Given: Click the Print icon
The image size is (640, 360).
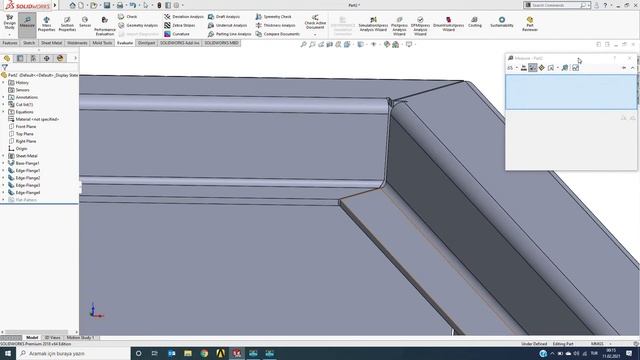Looking at the screenshot, I should point(120,5).
